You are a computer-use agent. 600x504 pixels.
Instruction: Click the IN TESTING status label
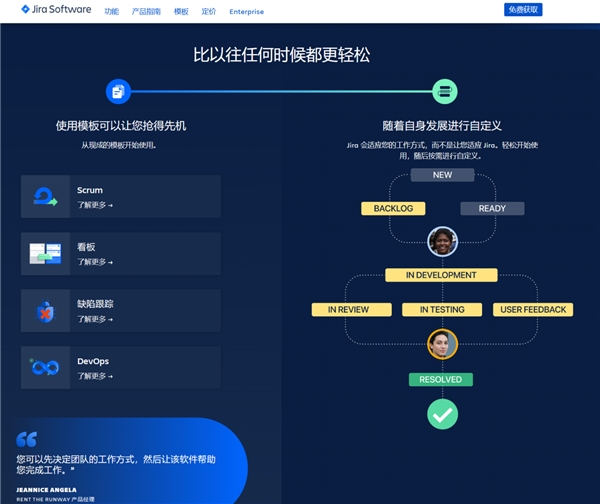[x=442, y=310]
